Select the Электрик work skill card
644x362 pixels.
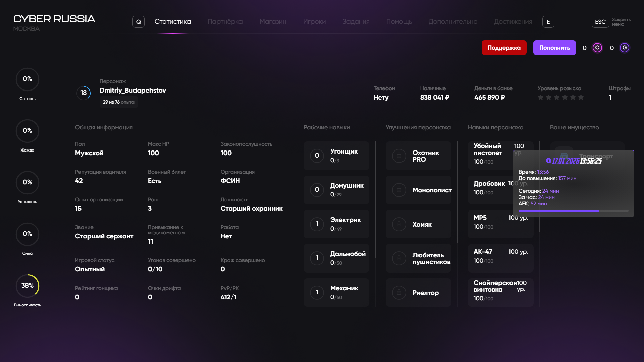(x=336, y=224)
